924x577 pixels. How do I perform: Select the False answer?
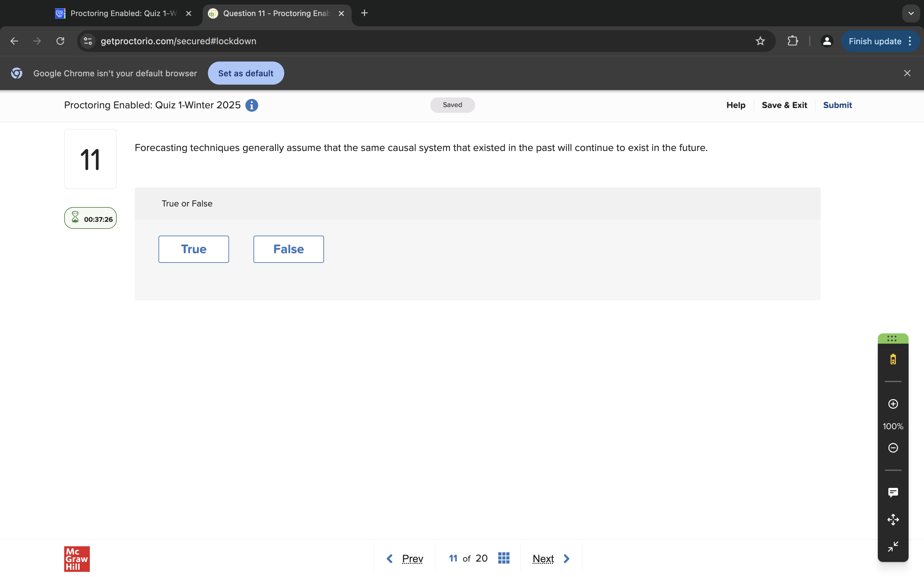288,249
